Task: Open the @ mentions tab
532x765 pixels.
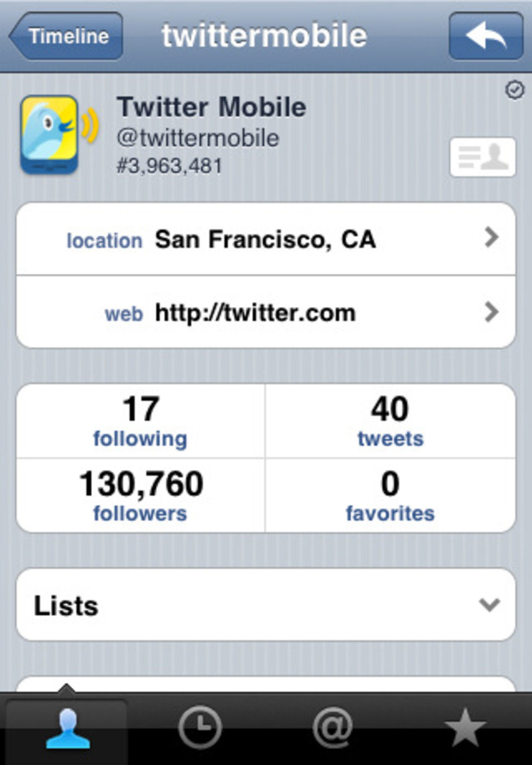Action: (x=332, y=728)
